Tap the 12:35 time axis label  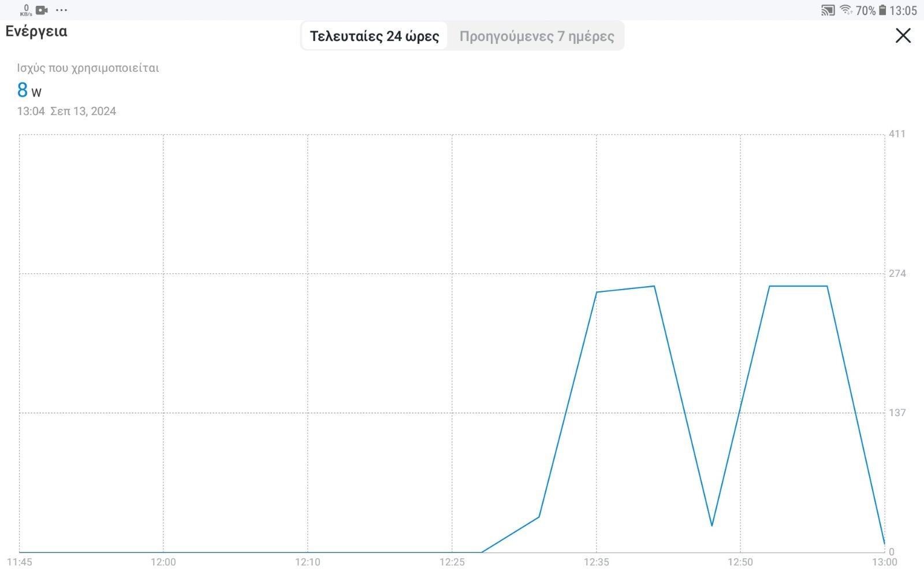596,562
